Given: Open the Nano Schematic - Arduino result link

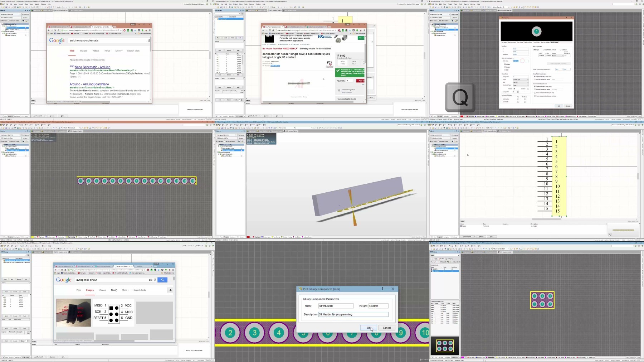Looking at the screenshot, I should [x=92, y=67].
